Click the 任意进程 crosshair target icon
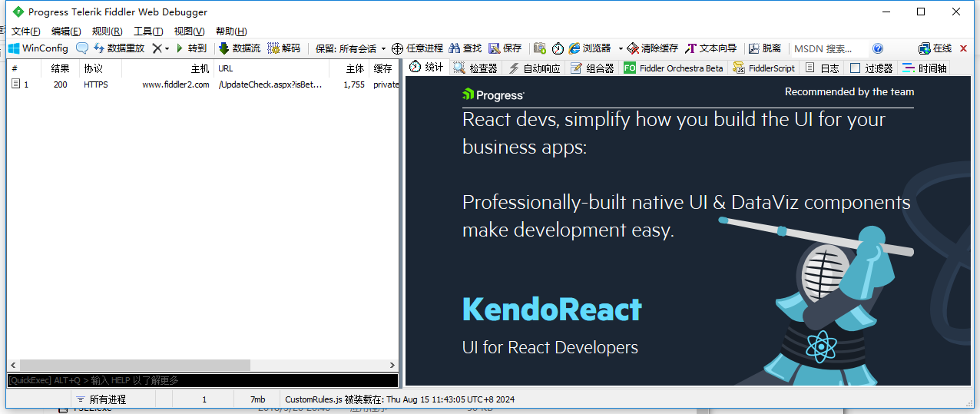The image size is (980, 414). pyautogui.click(x=417, y=48)
